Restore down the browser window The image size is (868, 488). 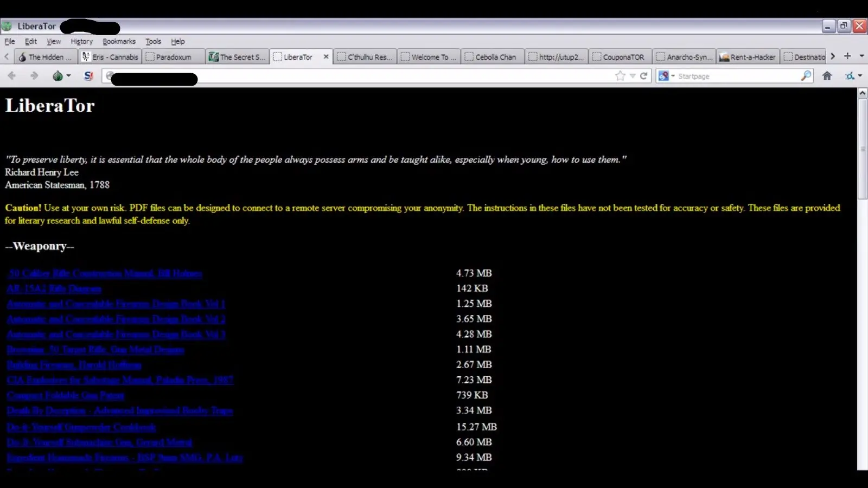844,26
